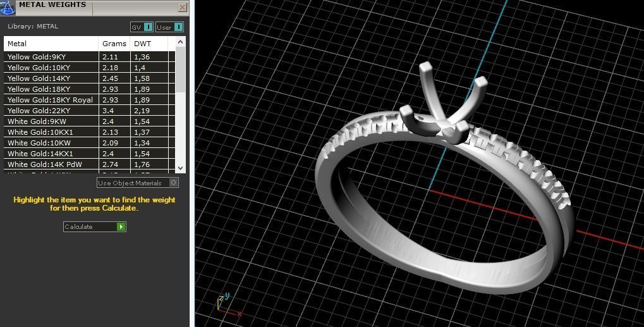Click the METAL WEIGHTS title tab
This screenshot has width=644, height=327.
click(x=52, y=5)
